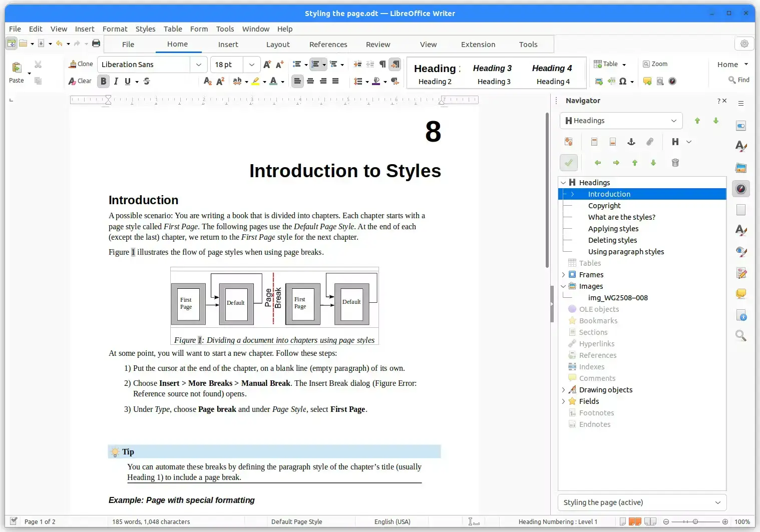The height and width of the screenshot is (532, 760).
Task: Open the Gallery deck in the sidebar
Action: (741, 168)
